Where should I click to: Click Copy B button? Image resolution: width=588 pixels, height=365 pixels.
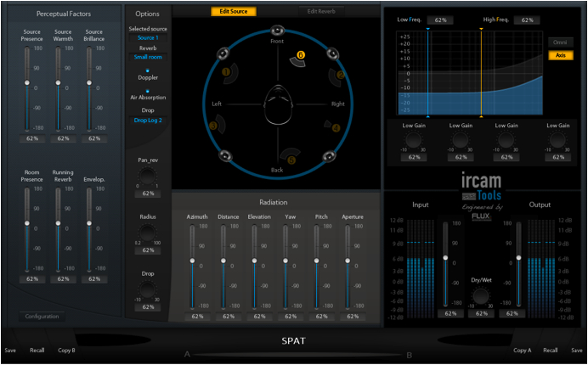pyautogui.click(x=66, y=351)
